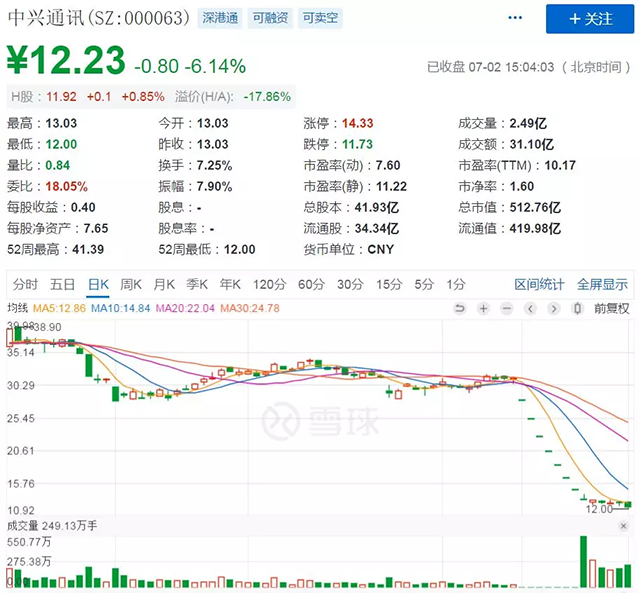Open 全屏显示 fullscreen view
This screenshot has width=640, height=593.
602,284
